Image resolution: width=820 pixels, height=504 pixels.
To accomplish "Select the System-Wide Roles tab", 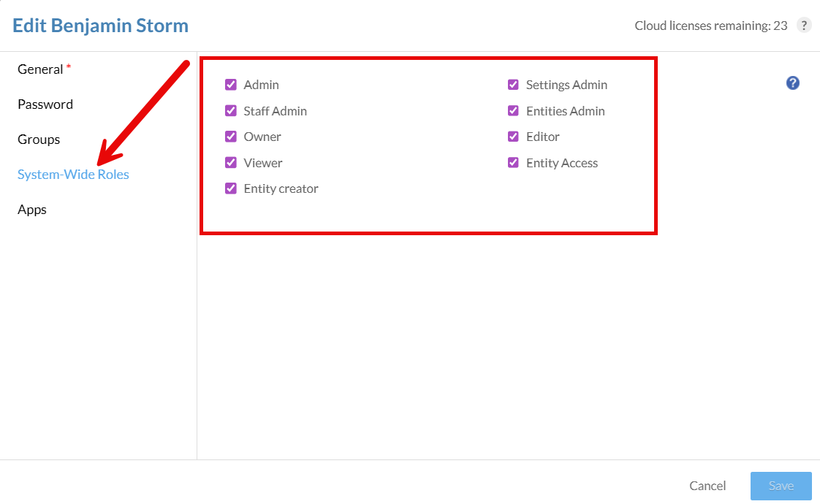I will 73,175.
